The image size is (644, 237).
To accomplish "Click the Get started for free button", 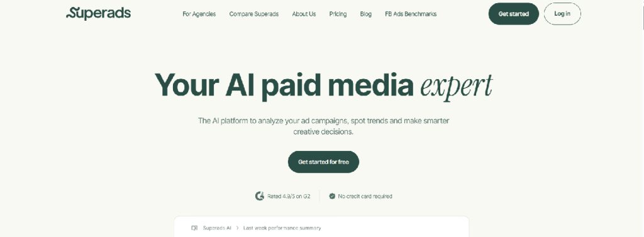I will tap(324, 162).
